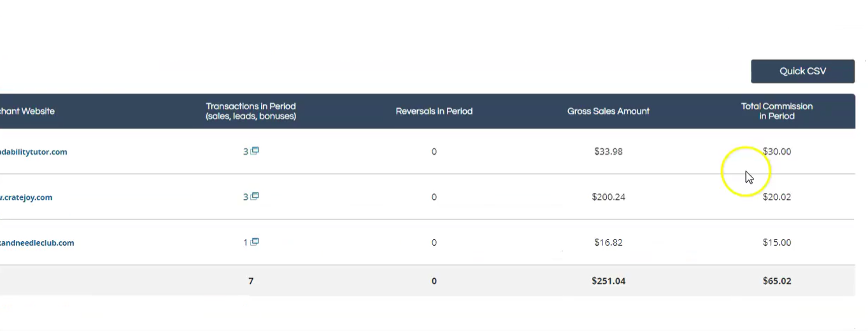Open transactions popup icon in abilitytutor.com row
Screen dimensions: 868x331
tap(255, 151)
